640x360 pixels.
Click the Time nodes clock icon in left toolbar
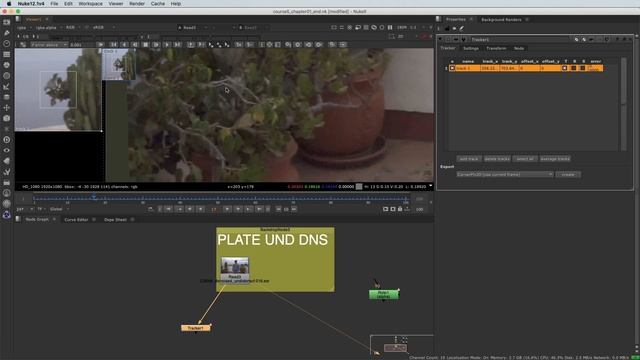click(x=7, y=43)
